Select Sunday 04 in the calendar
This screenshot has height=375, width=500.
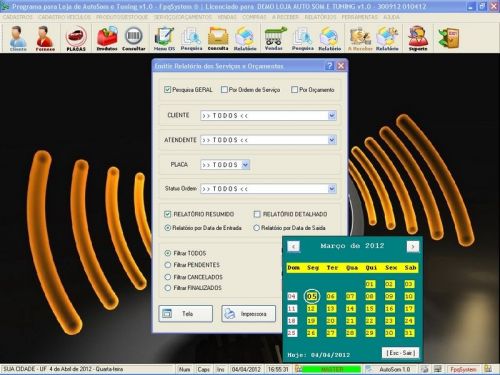pyautogui.click(x=292, y=296)
